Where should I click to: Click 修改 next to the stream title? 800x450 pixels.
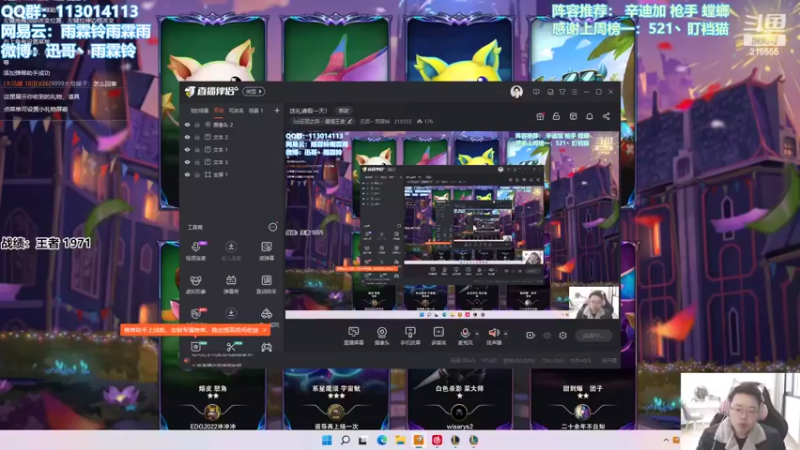click(344, 111)
